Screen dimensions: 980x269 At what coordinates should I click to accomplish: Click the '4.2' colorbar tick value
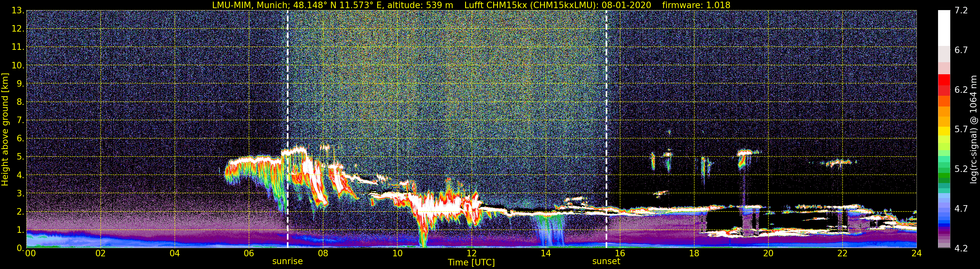(961, 248)
